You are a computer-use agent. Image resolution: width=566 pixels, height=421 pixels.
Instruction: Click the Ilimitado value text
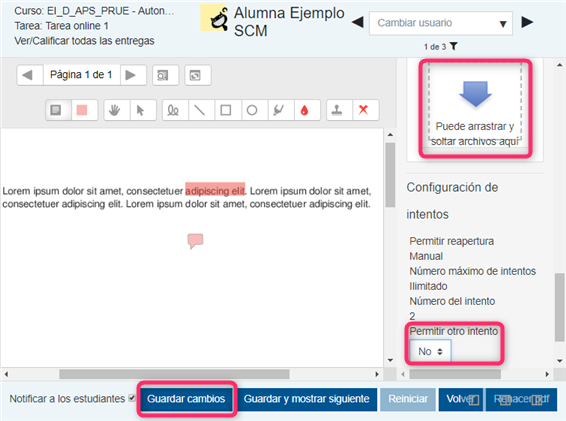coord(428,286)
